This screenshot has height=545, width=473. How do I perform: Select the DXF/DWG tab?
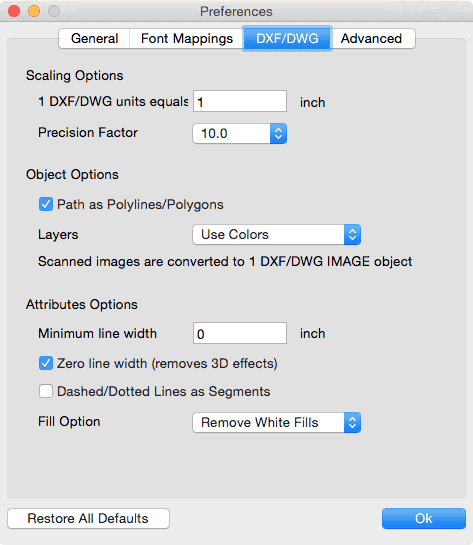pos(287,38)
